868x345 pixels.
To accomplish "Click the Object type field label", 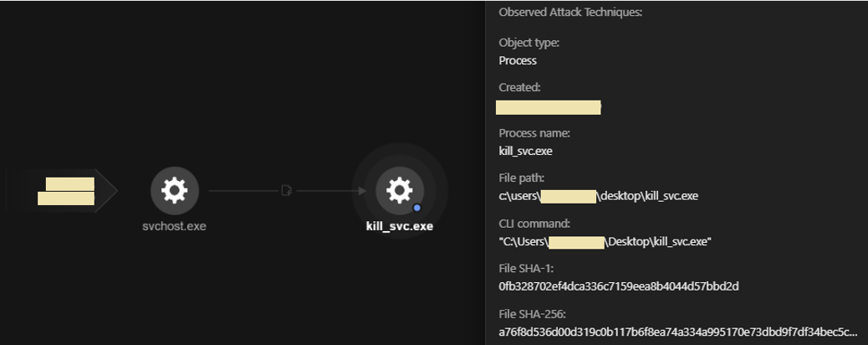I will tap(528, 43).
